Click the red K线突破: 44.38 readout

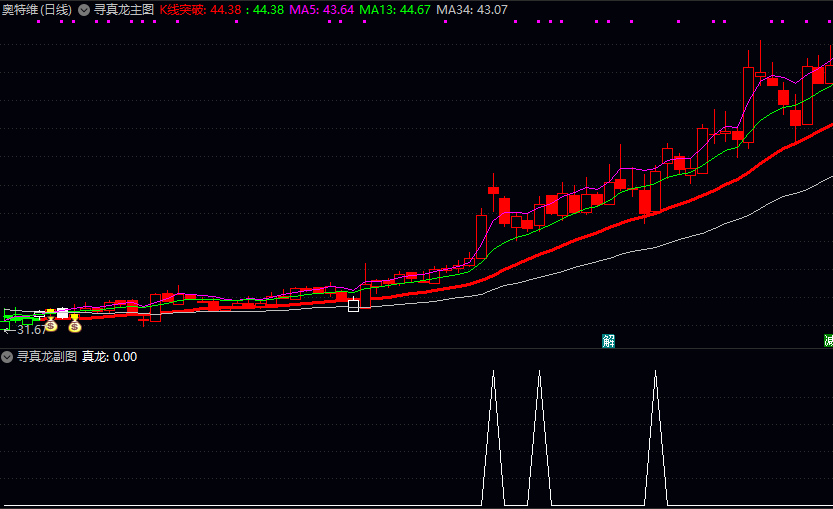pyautogui.click(x=200, y=10)
